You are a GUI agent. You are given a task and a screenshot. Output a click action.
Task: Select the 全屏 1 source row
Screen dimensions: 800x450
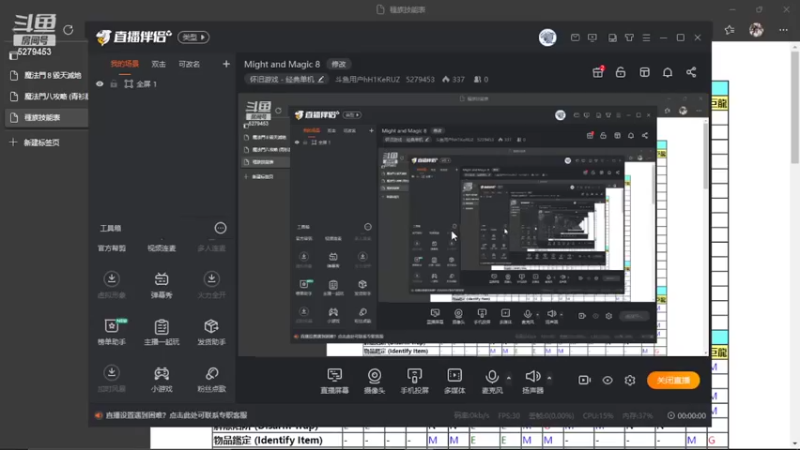click(x=162, y=84)
